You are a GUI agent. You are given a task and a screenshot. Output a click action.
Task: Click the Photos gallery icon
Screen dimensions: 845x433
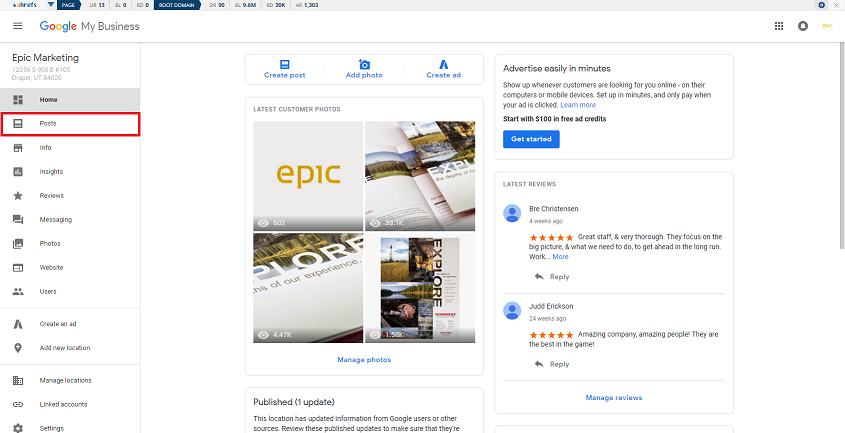coord(18,244)
